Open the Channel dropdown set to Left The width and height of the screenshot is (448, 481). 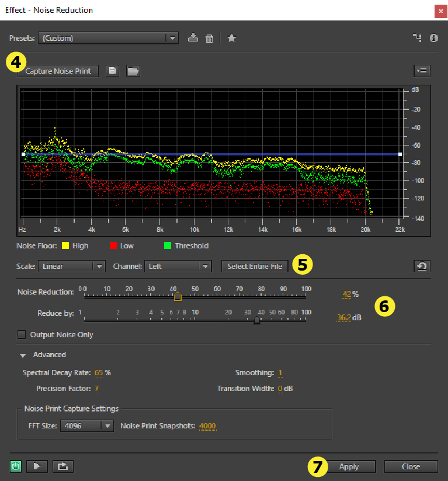(x=178, y=267)
